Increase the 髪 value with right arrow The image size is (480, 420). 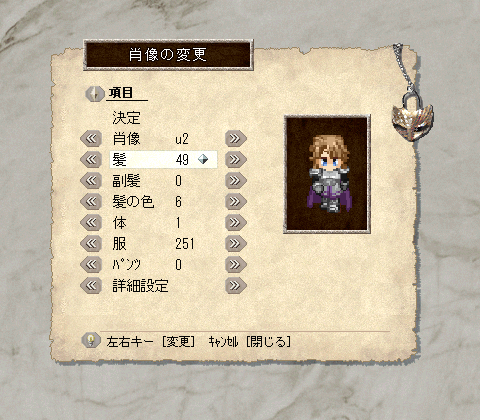point(236,160)
